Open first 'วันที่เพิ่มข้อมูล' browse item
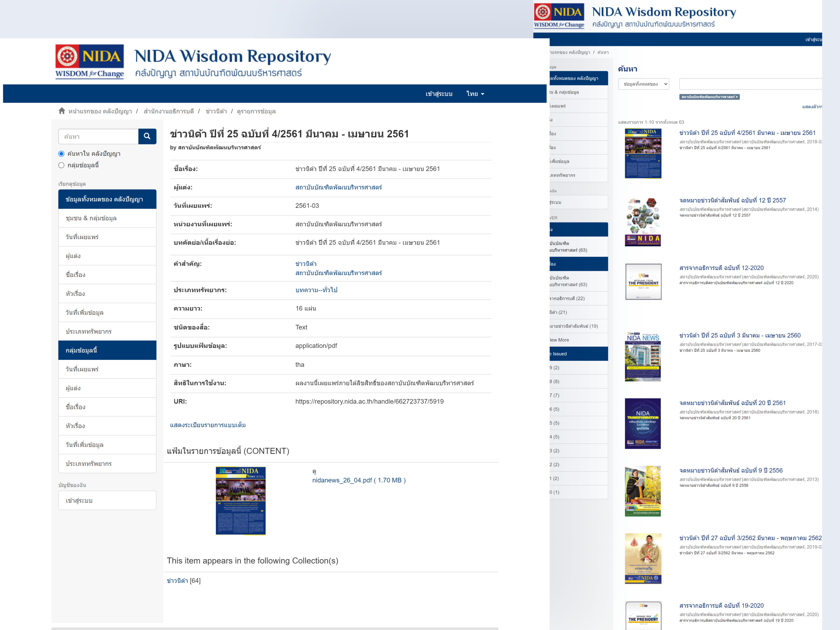Image resolution: width=840 pixels, height=630 pixels. tap(107, 313)
